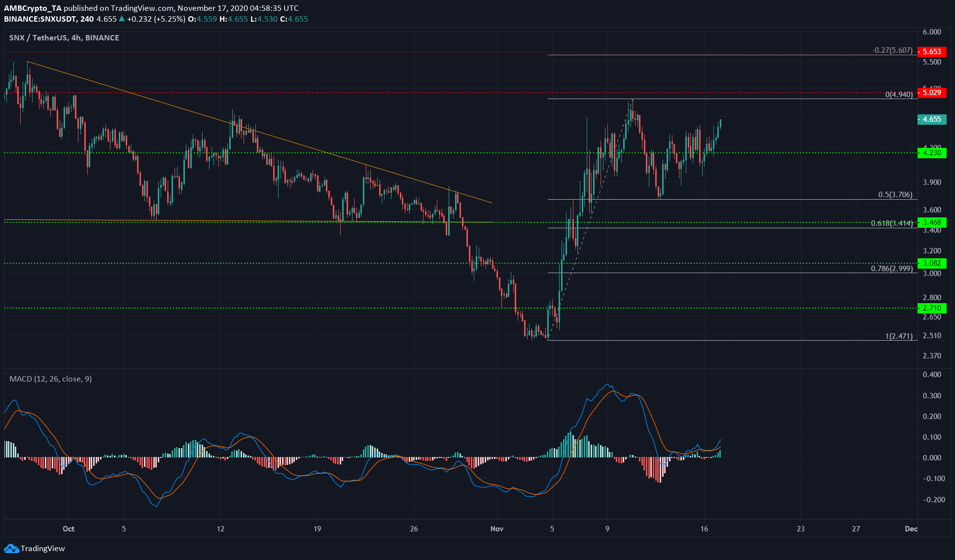Click the 16 date tick on time axis
955x560 pixels.
click(704, 529)
